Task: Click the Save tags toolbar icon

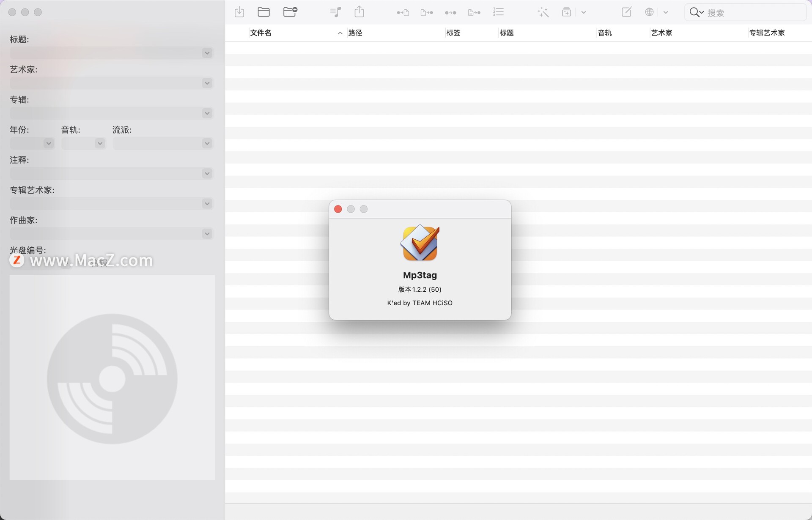Action: 239,12
